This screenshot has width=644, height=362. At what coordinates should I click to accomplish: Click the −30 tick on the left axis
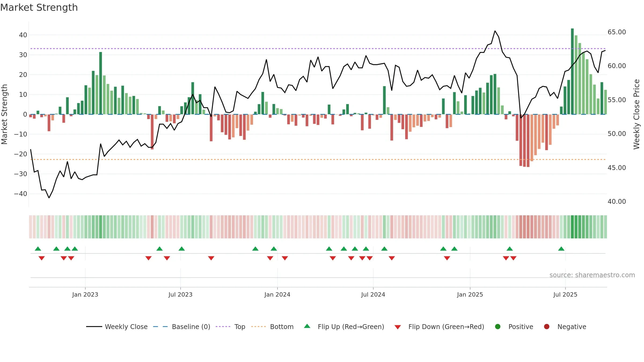[21, 174]
